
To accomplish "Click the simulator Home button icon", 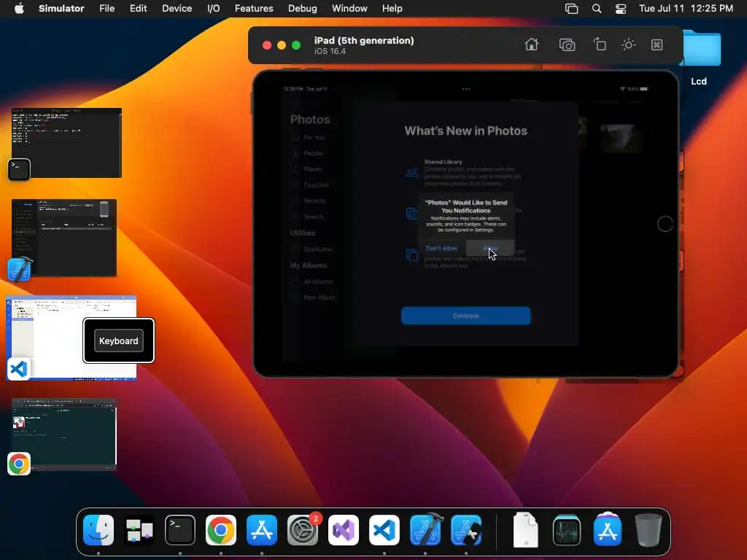I will click(x=532, y=44).
